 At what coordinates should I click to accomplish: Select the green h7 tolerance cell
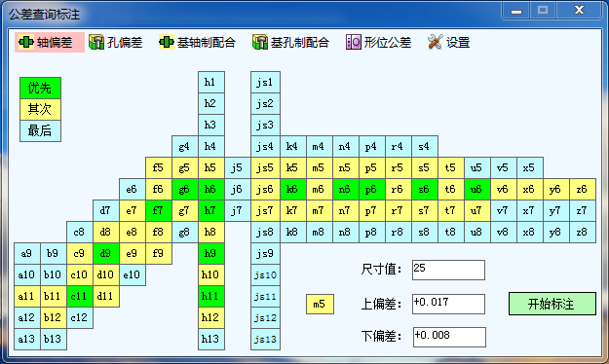210,211
